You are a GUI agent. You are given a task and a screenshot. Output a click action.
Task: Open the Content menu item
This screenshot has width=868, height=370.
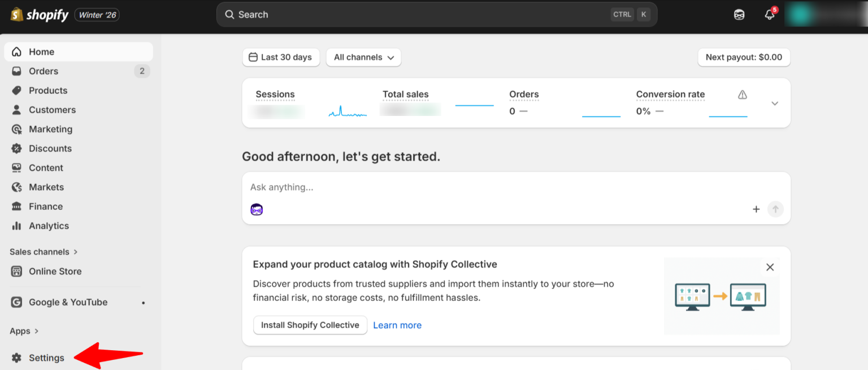coord(79,168)
